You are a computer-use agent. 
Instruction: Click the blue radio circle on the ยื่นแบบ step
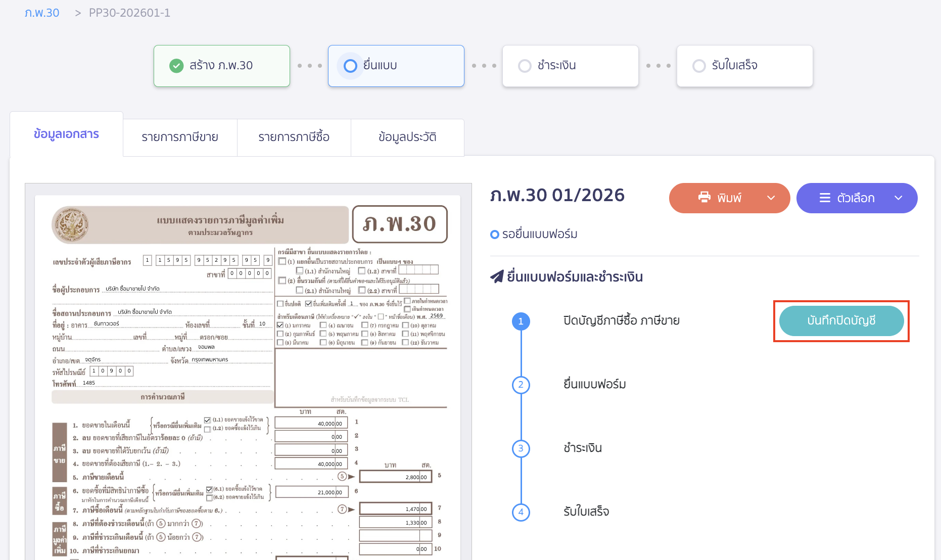(350, 66)
